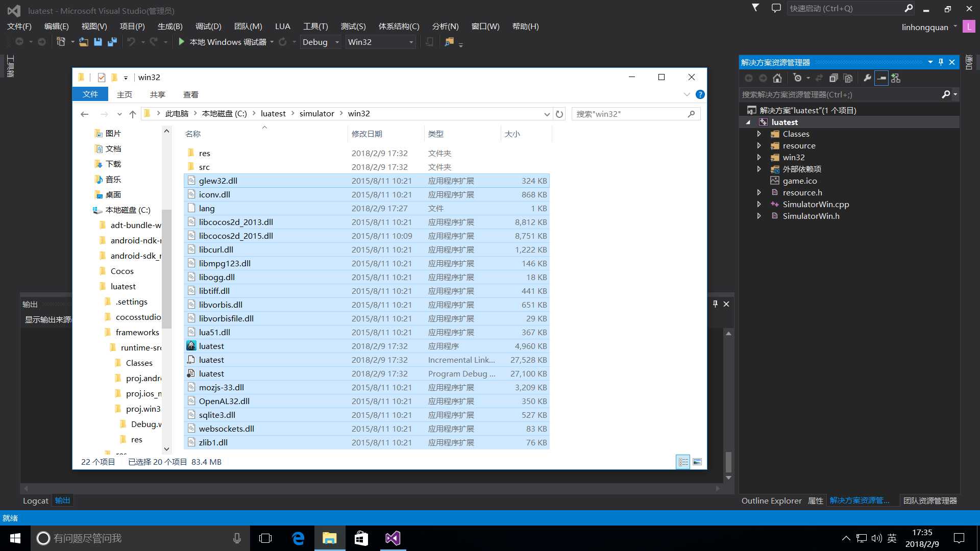Toggle the Explorer details view button
Viewport: 980px width, 551px height.
(x=683, y=462)
